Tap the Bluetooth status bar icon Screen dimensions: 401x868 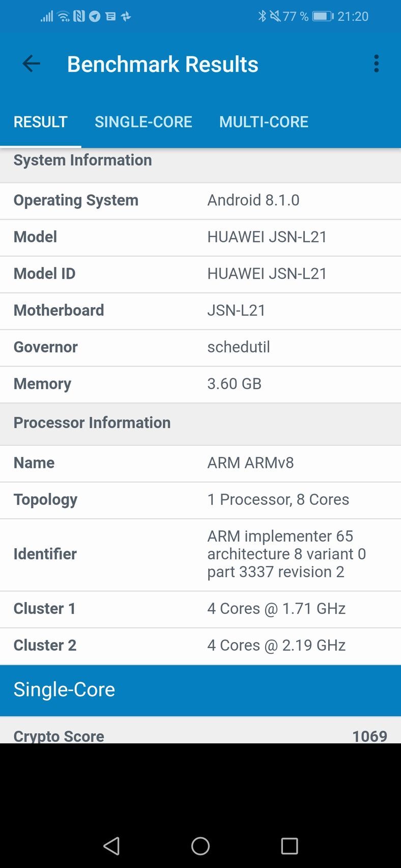(262, 16)
